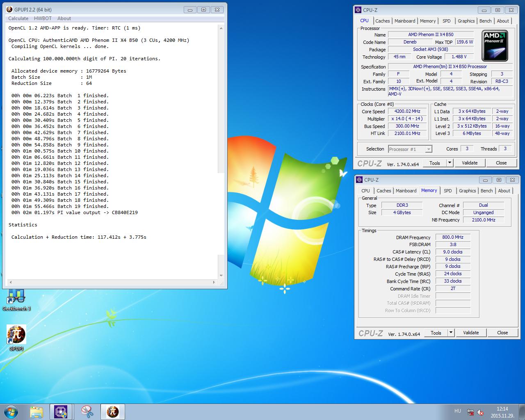Open the Snipping Tool taskbar icon
The height and width of the screenshot is (420, 525).
87,412
